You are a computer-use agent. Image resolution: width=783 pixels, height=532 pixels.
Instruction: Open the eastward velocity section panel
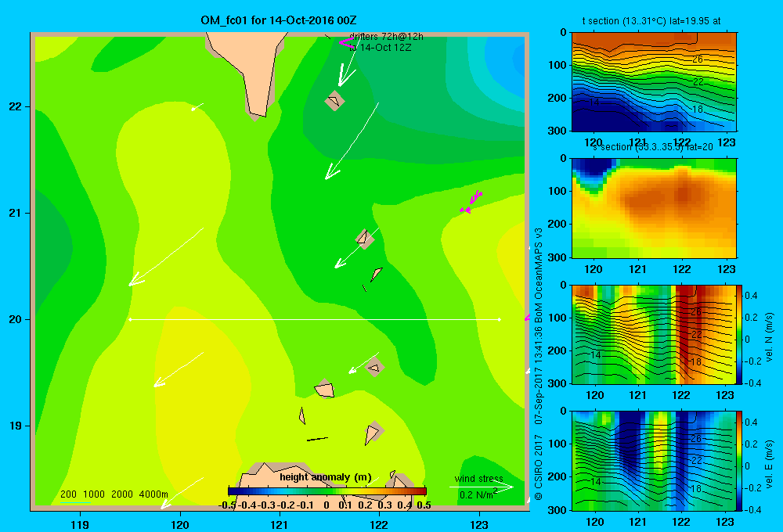[x=654, y=461]
